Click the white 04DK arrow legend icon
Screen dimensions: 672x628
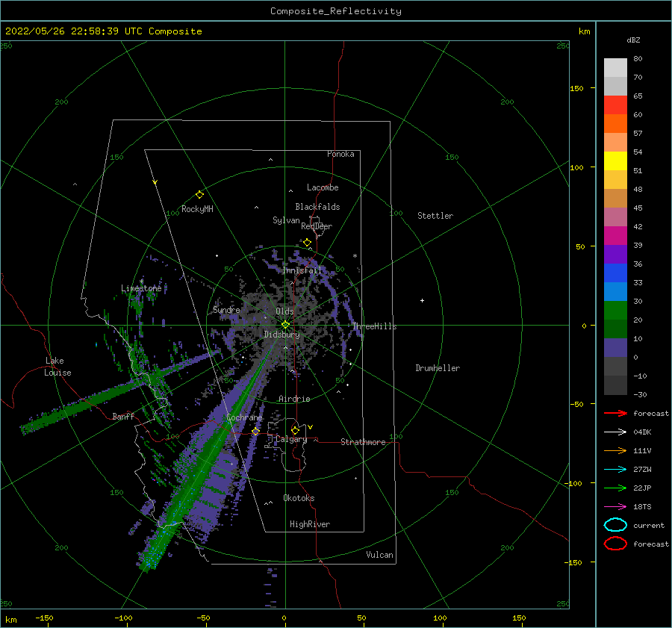click(615, 432)
